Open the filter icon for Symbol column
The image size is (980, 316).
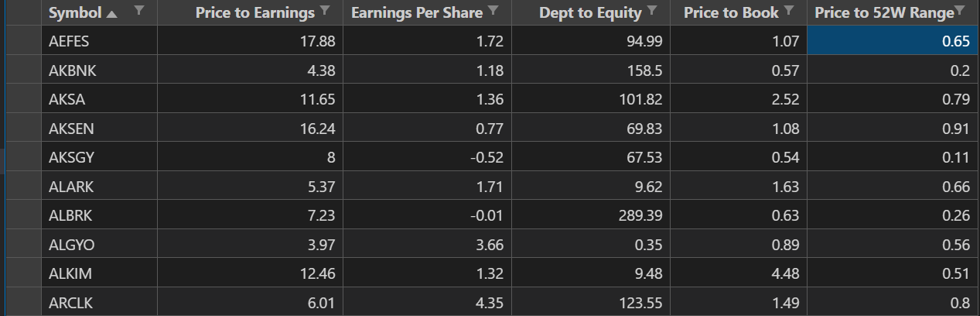(138, 11)
